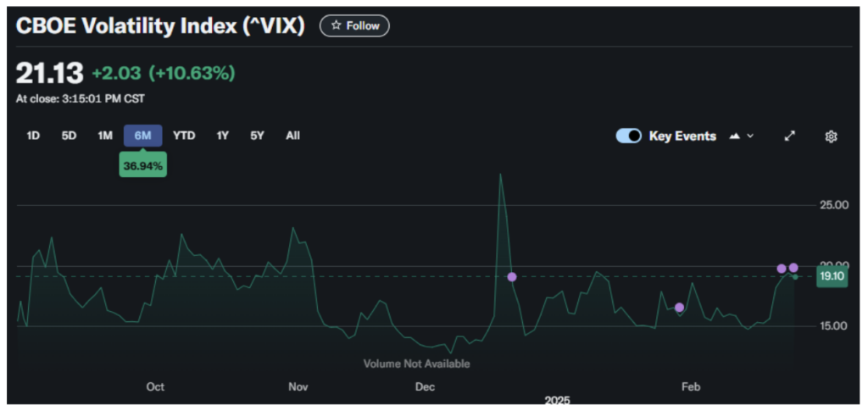Click the Dec axis label

425,387
